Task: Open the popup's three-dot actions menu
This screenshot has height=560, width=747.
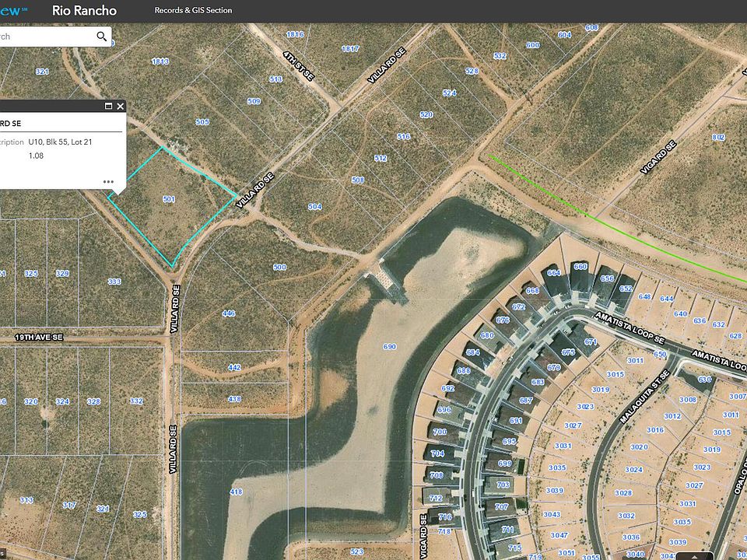Action: (x=108, y=182)
